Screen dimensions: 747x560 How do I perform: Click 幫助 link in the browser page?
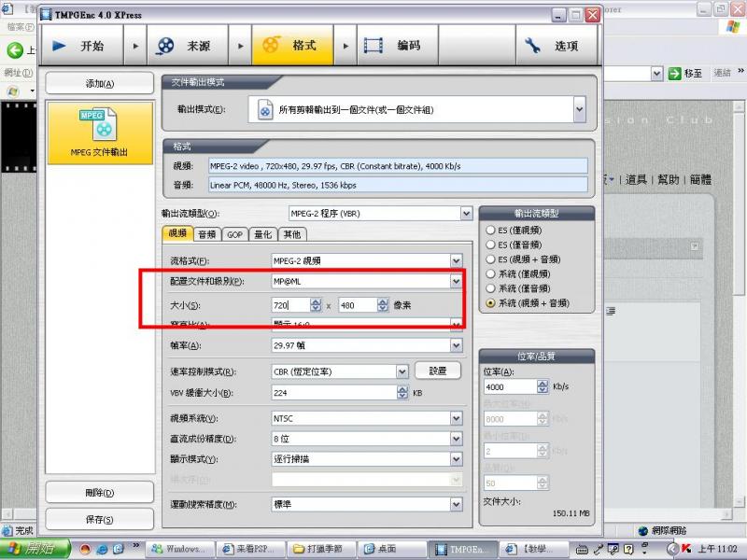click(x=668, y=179)
